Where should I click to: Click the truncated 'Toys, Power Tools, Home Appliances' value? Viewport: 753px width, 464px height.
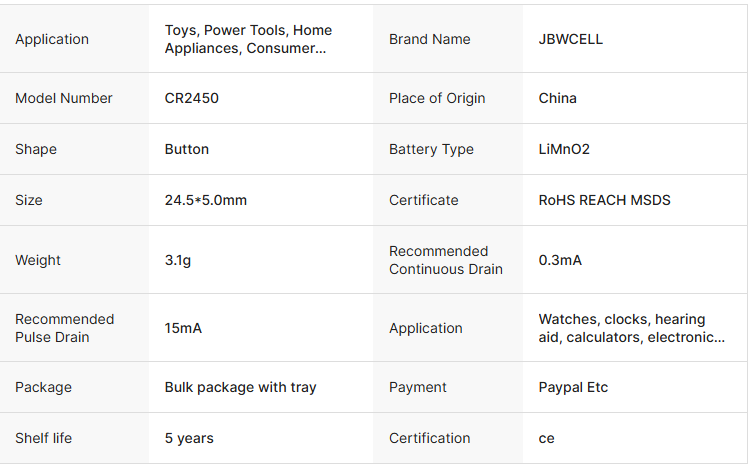pyautogui.click(x=248, y=39)
